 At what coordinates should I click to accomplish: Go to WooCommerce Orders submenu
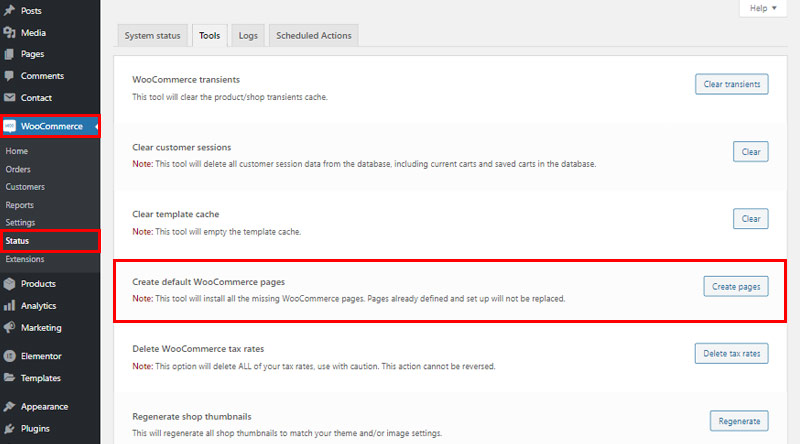(x=18, y=169)
